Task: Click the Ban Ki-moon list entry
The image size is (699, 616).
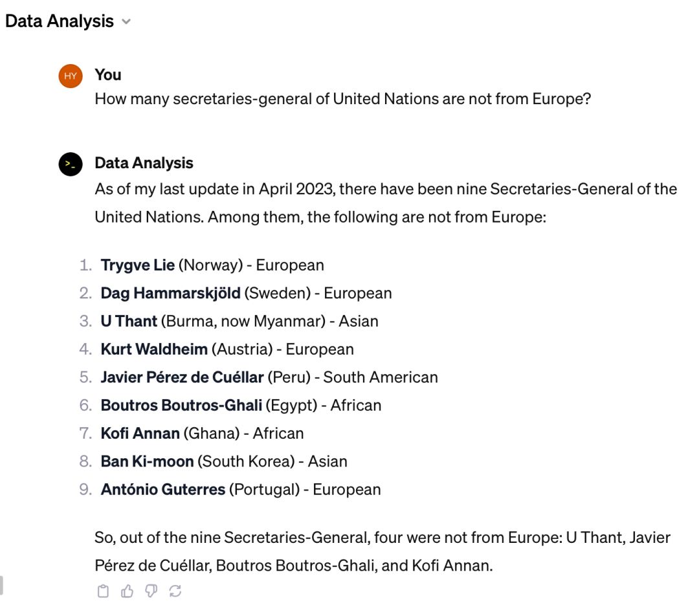Action: (224, 462)
